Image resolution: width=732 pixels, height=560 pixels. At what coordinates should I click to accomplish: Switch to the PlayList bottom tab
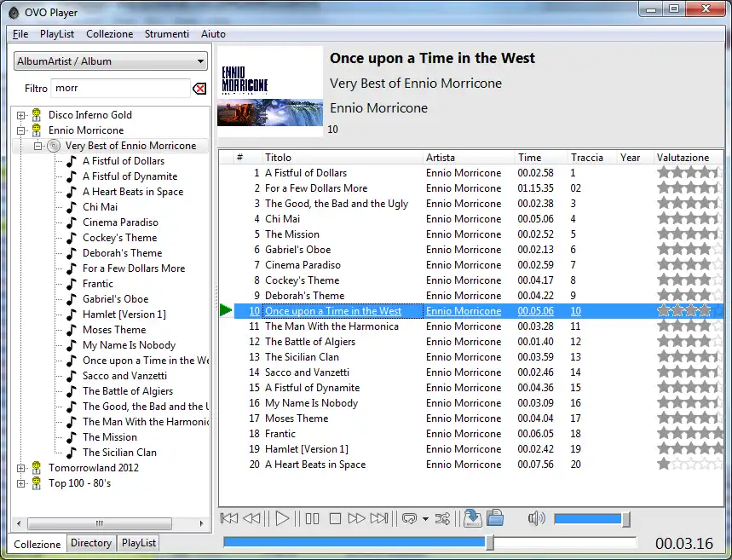(x=139, y=543)
